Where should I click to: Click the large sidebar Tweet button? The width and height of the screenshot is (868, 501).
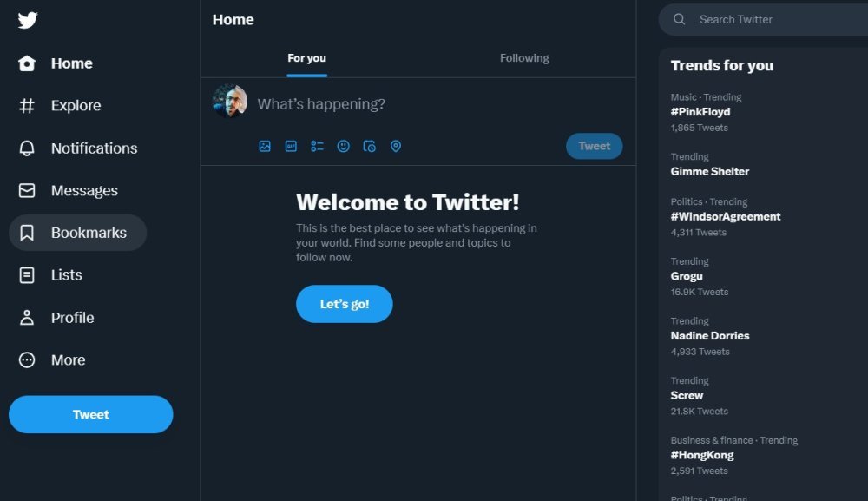[x=91, y=415]
